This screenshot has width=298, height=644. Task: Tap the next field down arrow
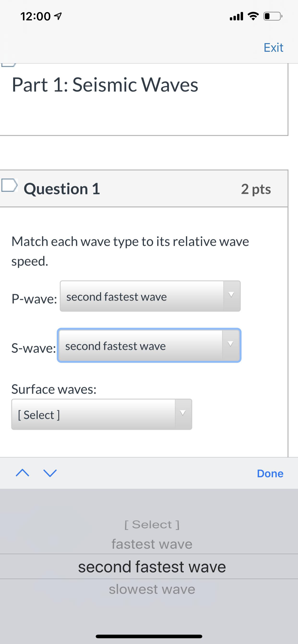(x=50, y=473)
